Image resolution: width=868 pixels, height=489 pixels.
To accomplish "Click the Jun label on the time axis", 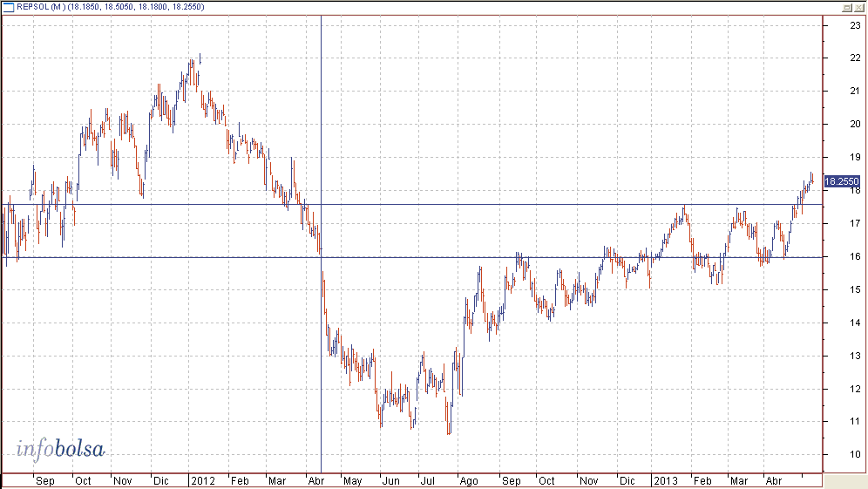I will pyautogui.click(x=390, y=480).
